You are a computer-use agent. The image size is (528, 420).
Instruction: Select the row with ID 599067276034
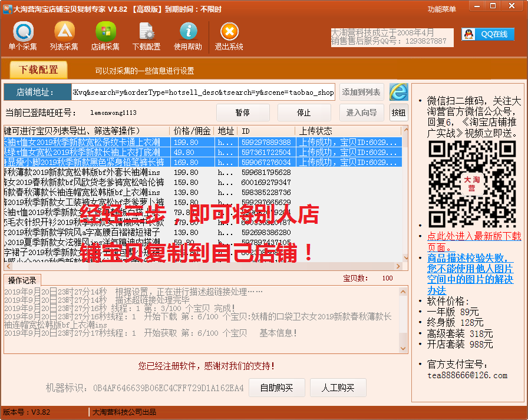(203, 162)
